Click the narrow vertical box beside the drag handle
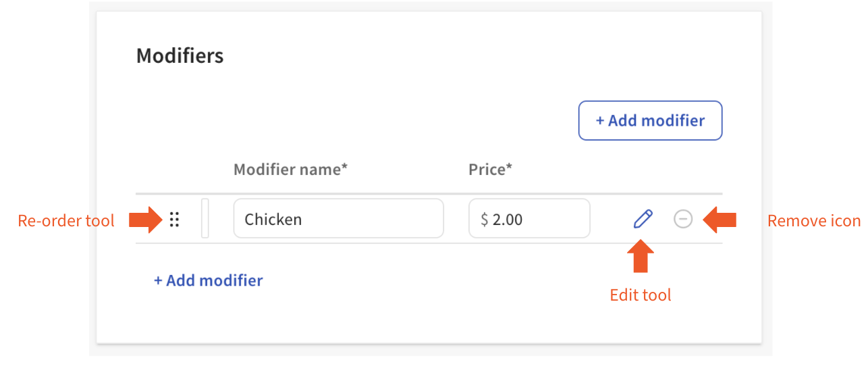 [x=205, y=218]
